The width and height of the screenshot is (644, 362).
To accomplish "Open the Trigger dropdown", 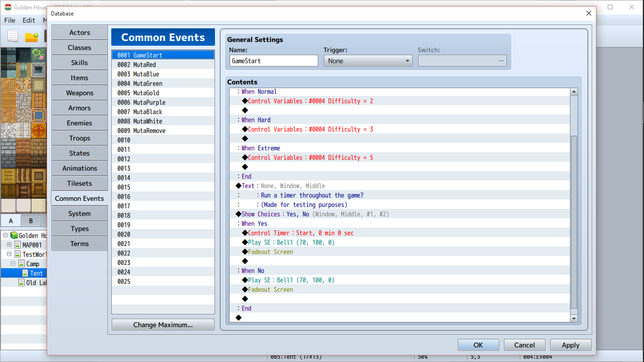I will 368,61.
